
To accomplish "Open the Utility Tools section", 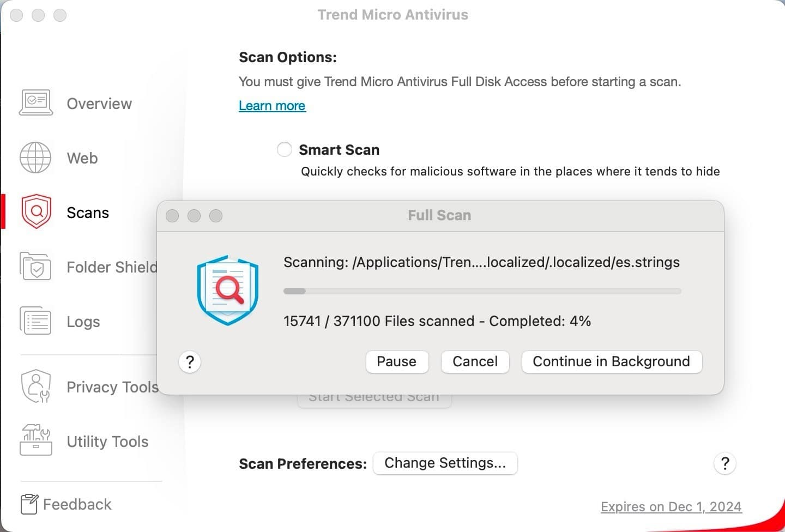I will pyautogui.click(x=107, y=442).
